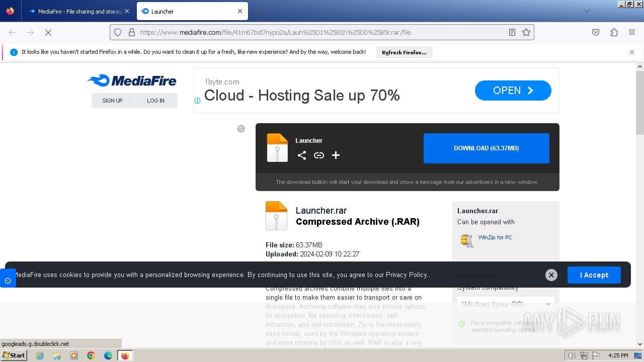Launch Chrome from the taskbar
The width and height of the screenshot is (644, 362).
[91, 355]
